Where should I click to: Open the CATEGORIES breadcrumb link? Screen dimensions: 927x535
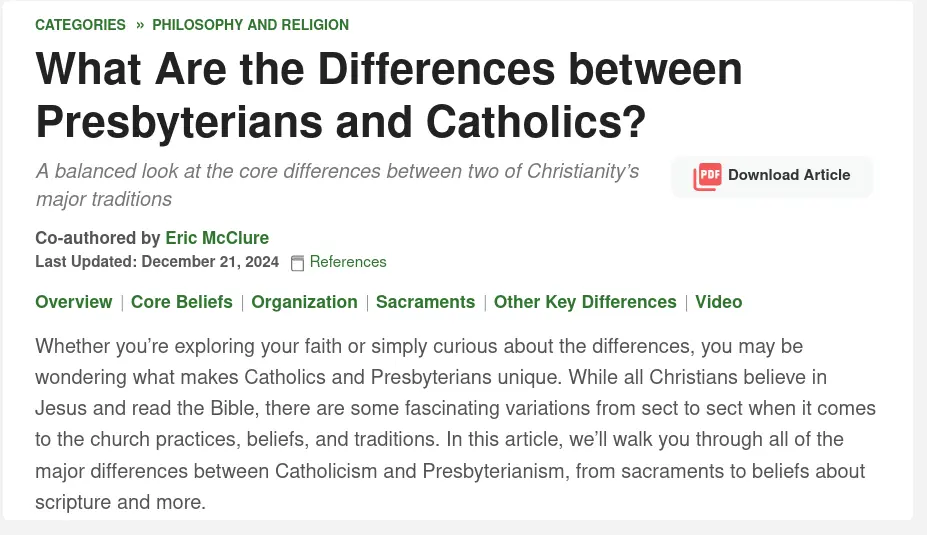point(80,25)
